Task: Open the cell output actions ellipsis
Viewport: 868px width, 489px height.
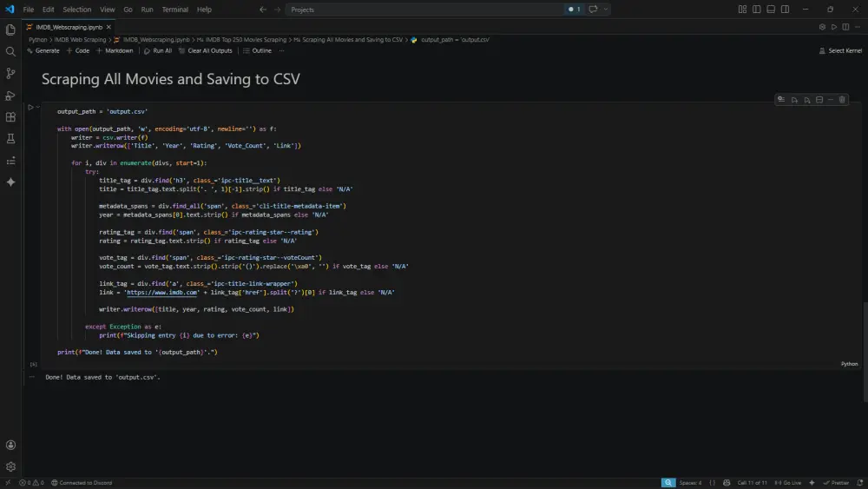Action: coord(32,377)
